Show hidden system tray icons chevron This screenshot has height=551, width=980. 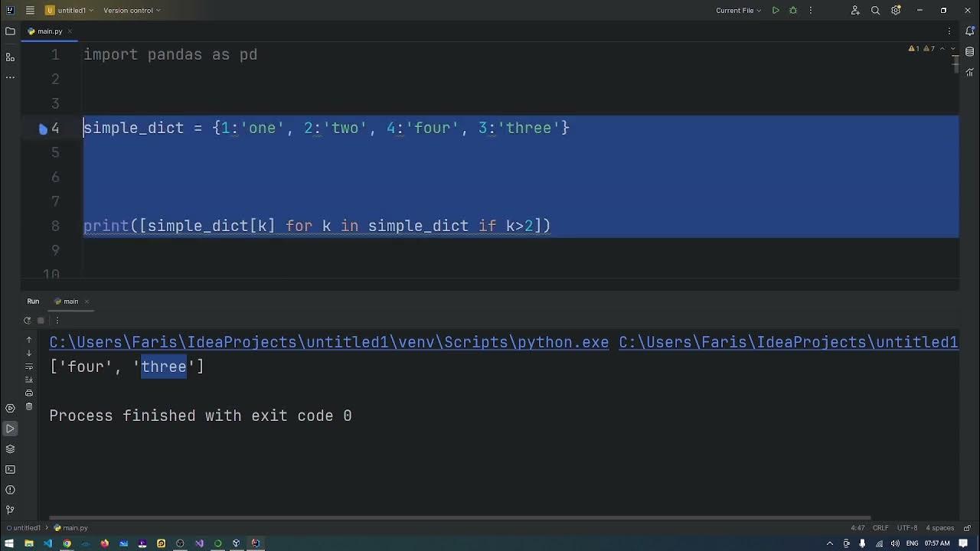pos(830,543)
